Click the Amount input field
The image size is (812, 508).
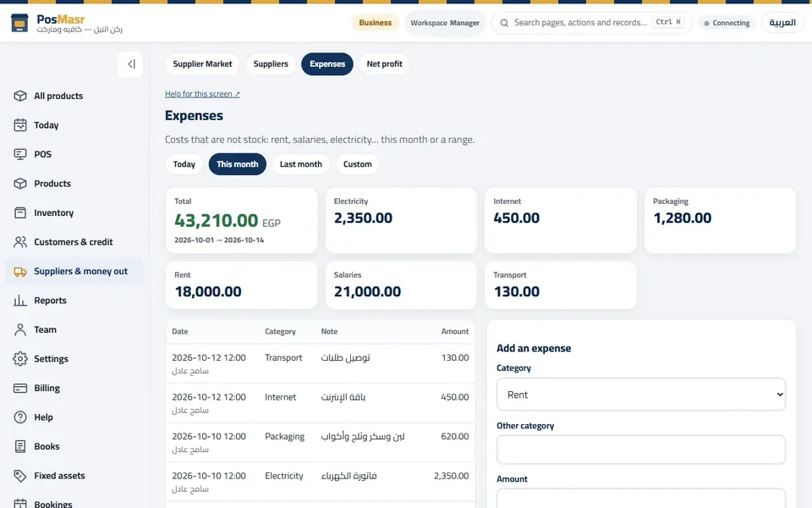[641, 499]
